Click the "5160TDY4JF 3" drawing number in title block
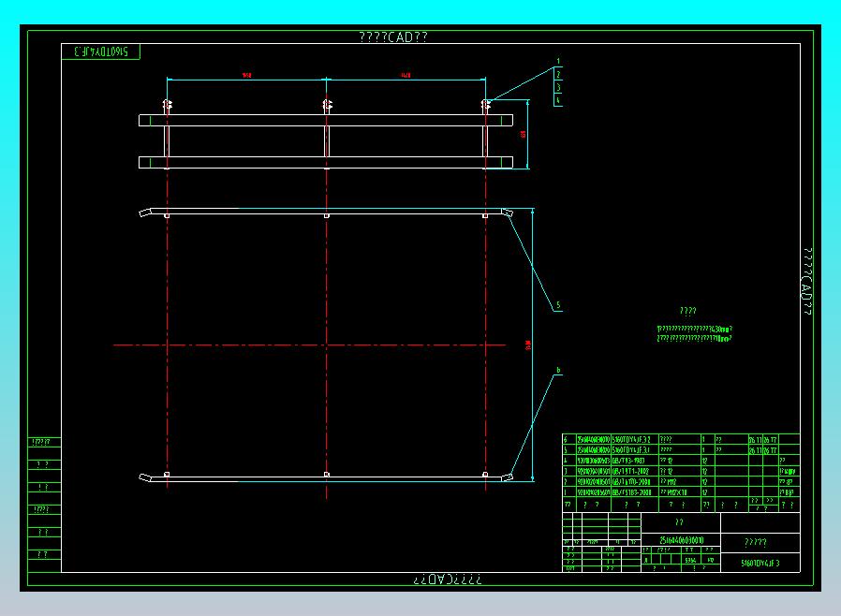Viewport: 841px width, 616px height. click(x=760, y=564)
